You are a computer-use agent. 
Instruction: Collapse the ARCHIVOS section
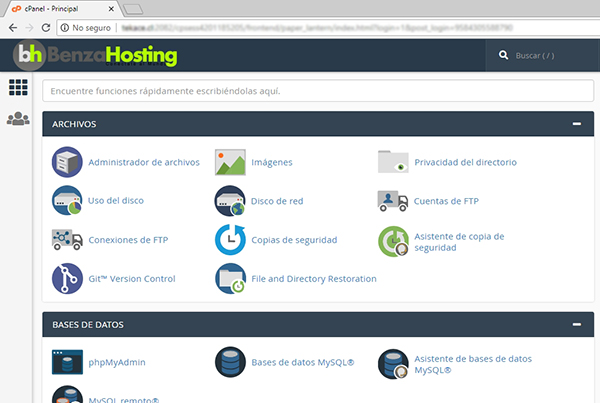(577, 124)
